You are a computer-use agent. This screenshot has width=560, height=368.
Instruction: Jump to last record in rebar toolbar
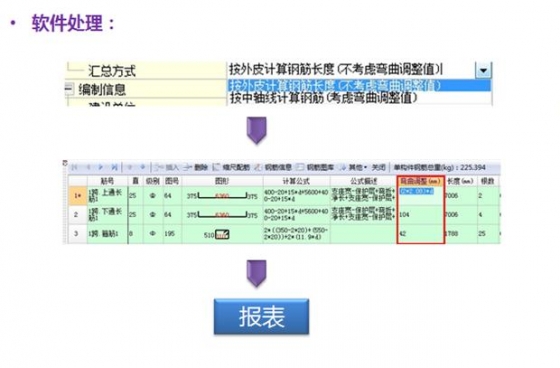[114, 167]
